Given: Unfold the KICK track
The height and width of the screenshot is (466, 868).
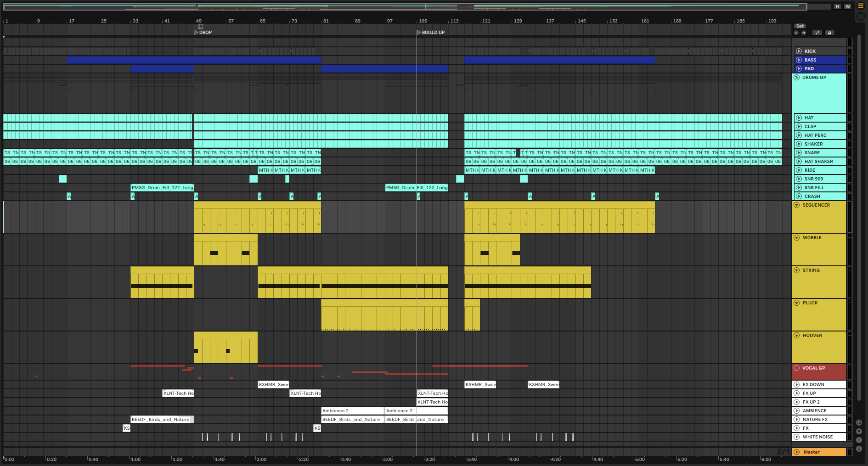Looking at the screenshot, I should pyautogui.click(x=799, y=51).
